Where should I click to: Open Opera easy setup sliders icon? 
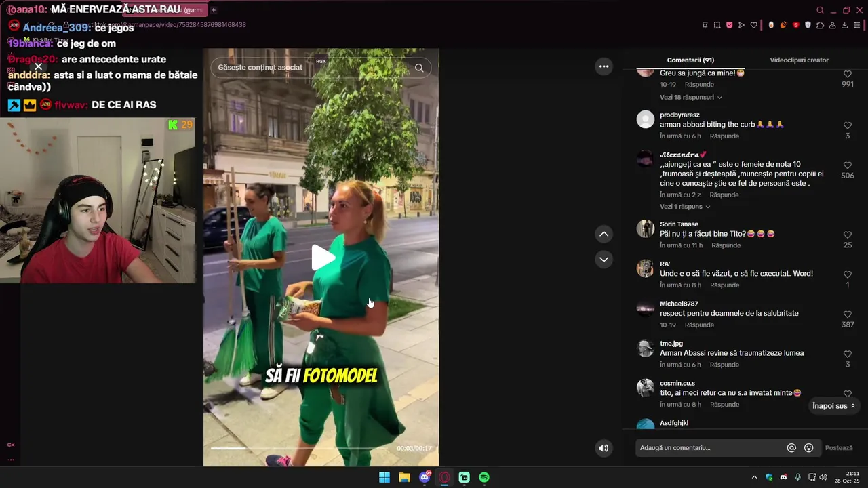[x=857, y=25]
